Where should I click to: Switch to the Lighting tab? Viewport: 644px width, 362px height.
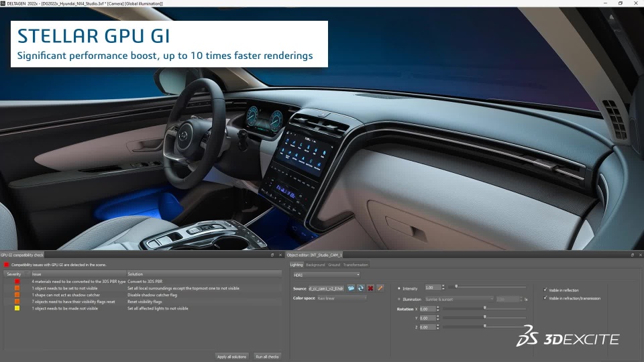click(296, 265)
